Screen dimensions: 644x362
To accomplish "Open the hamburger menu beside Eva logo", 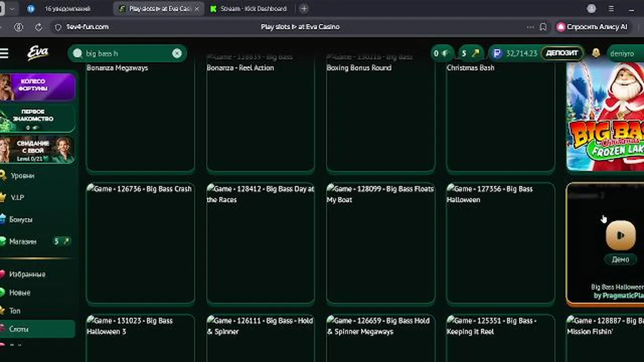I will tap(4, 53).
